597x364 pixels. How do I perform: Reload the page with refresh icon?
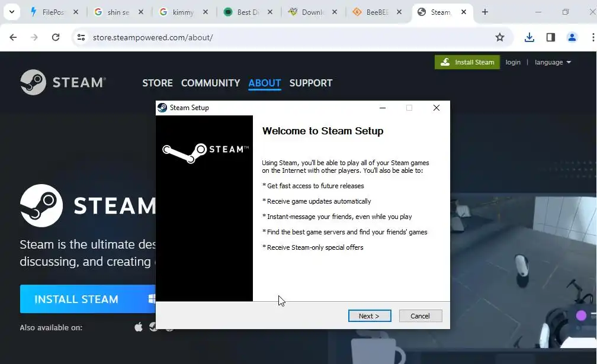point(56,37)
